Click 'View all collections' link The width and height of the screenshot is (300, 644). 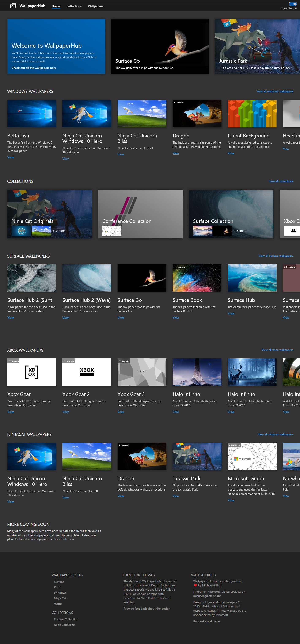point(281,181)
